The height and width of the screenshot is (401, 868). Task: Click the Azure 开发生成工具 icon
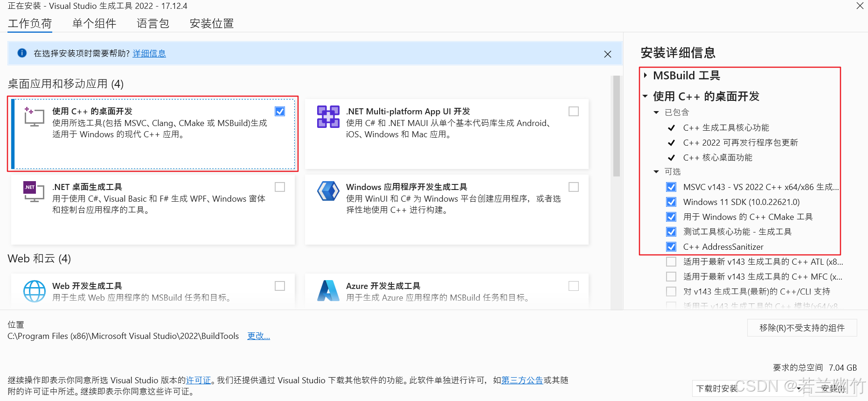point(328,291)
